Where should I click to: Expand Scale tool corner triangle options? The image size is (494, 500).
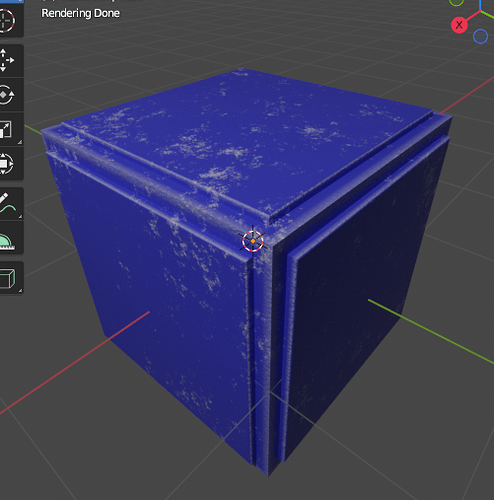(20, 142)
